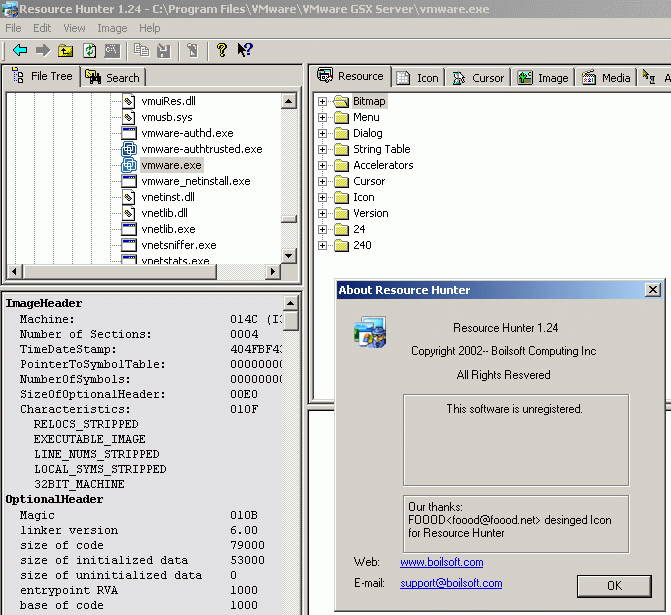Click the vmuiRes.dll file icon
This screenshot has width=671, height=615.
point(128,101)
